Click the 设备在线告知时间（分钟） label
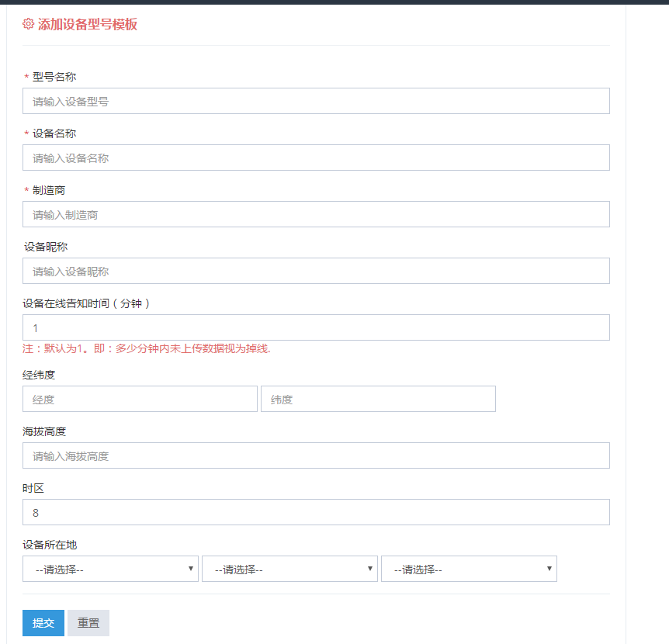 click(x=86, y=303)
